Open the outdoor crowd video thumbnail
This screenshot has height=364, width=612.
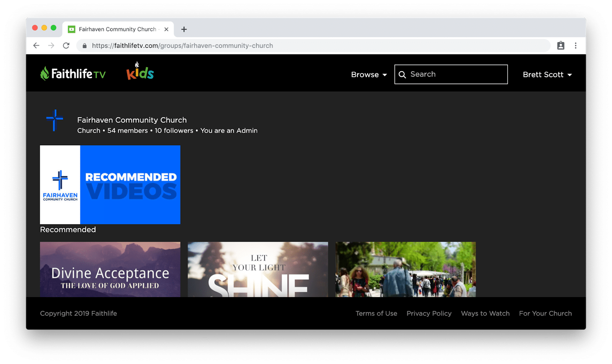[x=405, y=269]
